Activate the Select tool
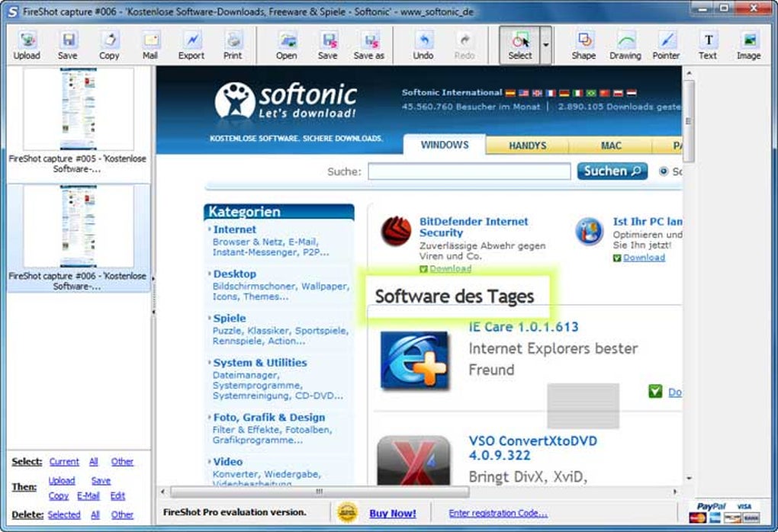Viewport: 778px width, 532px height. click(519, 46)
